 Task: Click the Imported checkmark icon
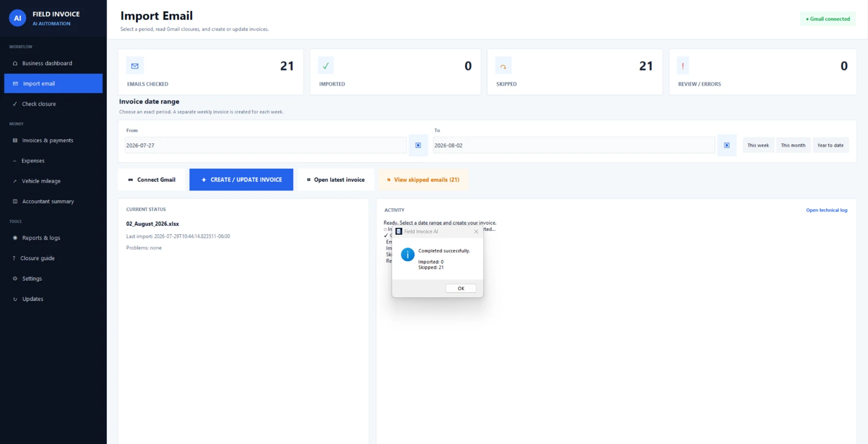click(325, 66)
